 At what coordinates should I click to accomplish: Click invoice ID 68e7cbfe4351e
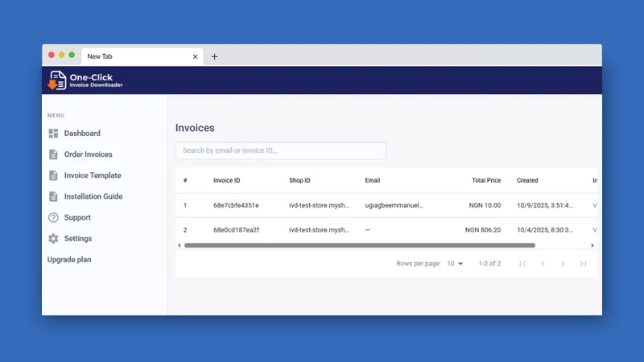click(x=236, y=205)
